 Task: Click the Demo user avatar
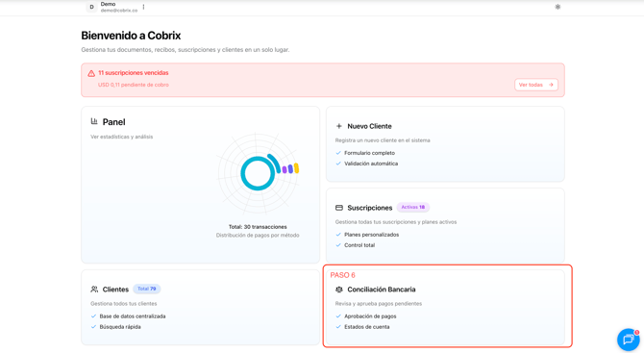[x=91, y=7]
